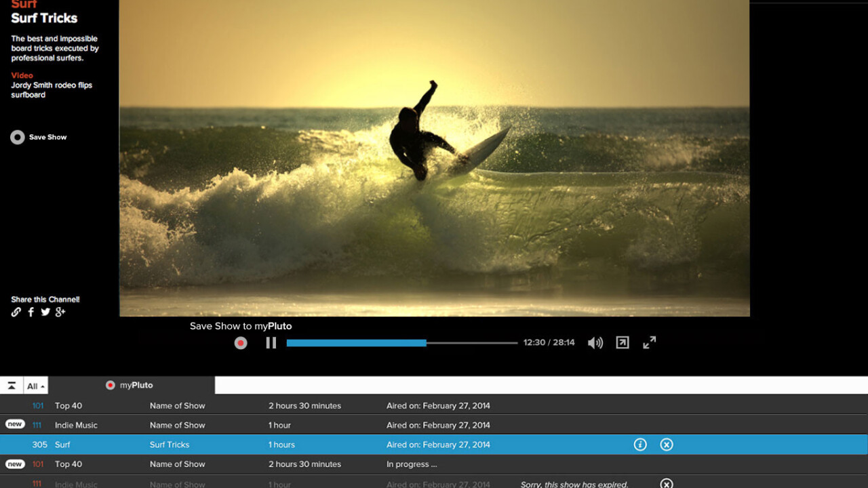868x488 pixels.
Task: Open the video in pop-out window
Action: 623,343
